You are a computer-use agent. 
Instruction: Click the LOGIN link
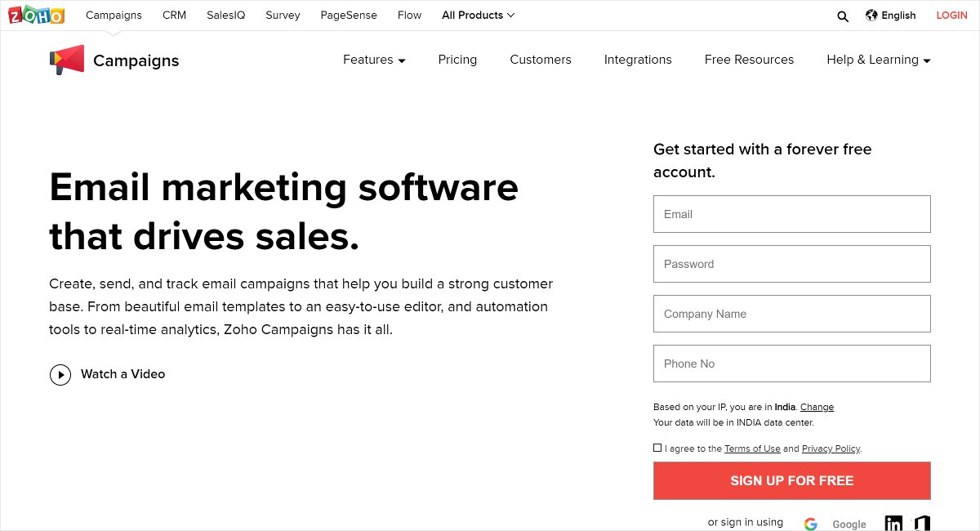951,15
